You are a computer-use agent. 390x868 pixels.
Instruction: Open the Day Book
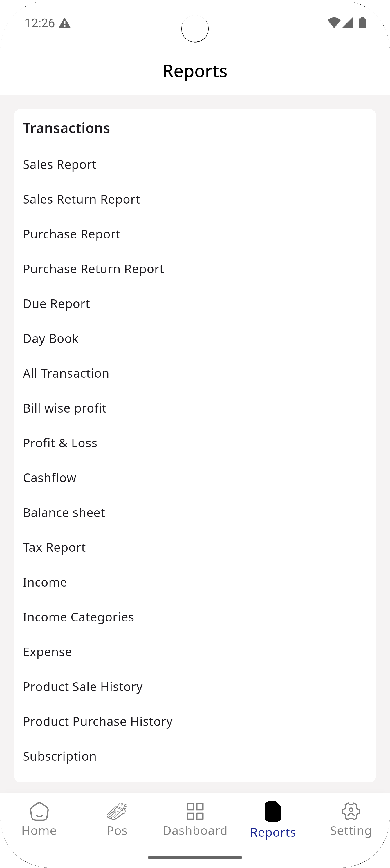[x=50, y=339]
